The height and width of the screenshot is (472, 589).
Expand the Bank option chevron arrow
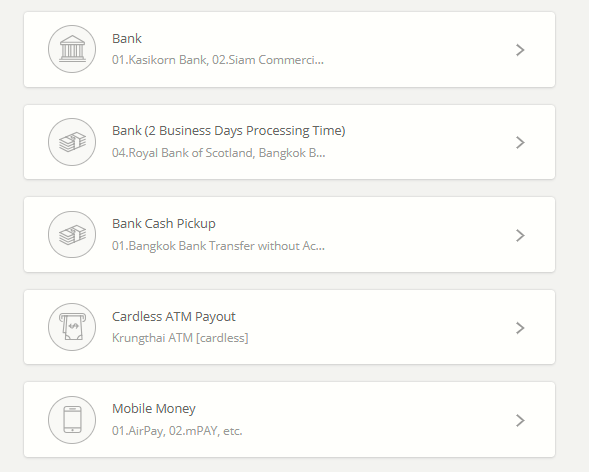[520, 50]
